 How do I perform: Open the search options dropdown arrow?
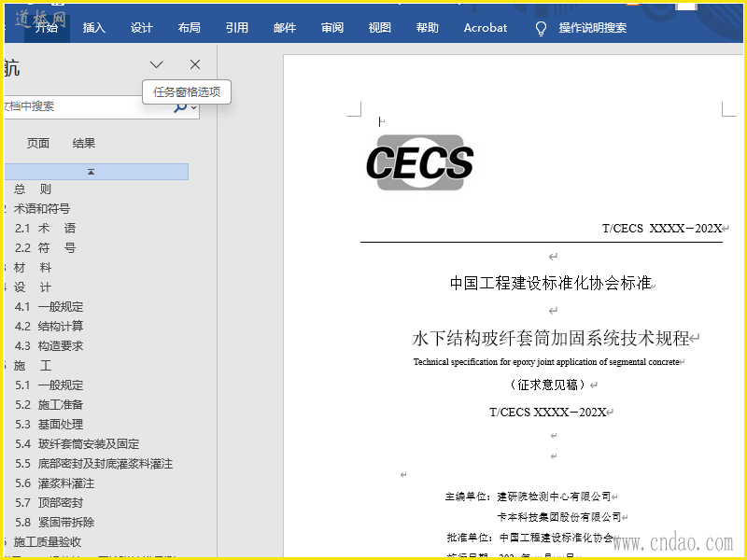(x=193, y=107)
